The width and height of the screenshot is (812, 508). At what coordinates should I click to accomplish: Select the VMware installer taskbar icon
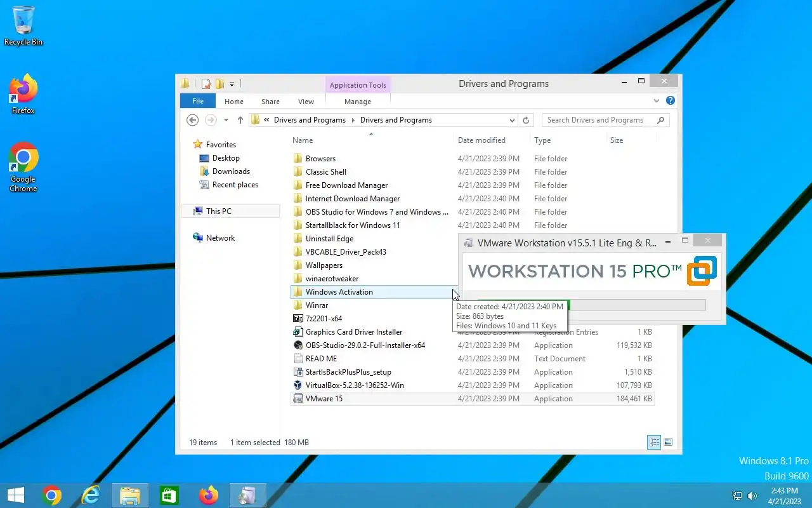coord(247,495)
